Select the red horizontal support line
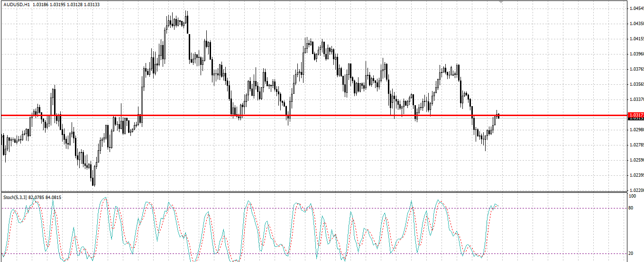 pyautogui.click(x=313, y=115)
